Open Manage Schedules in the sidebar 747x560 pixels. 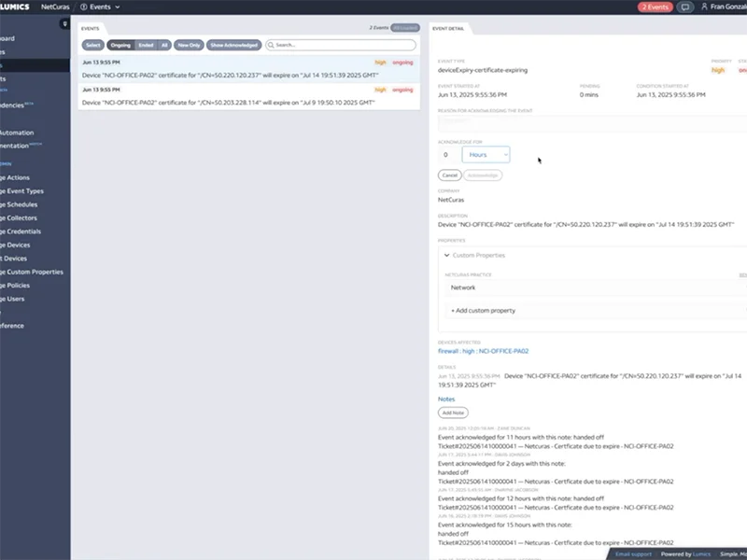point(19,204)
